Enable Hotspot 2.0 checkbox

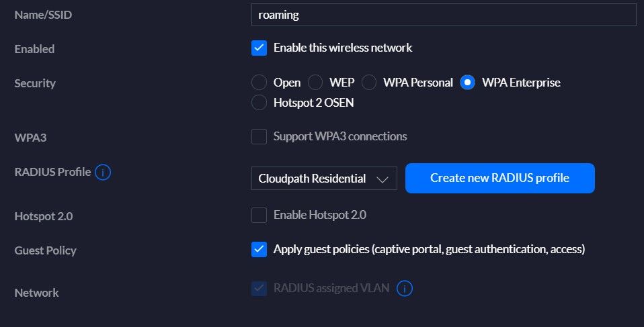(259, 216)
